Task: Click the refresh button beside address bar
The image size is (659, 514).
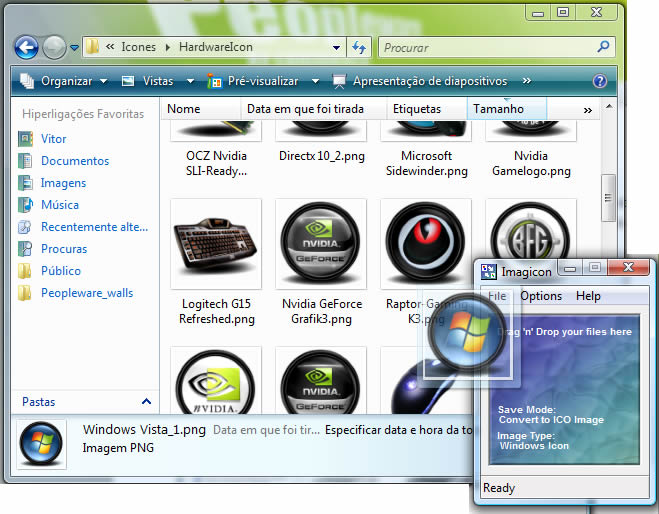Action: [x=359, y=47]
